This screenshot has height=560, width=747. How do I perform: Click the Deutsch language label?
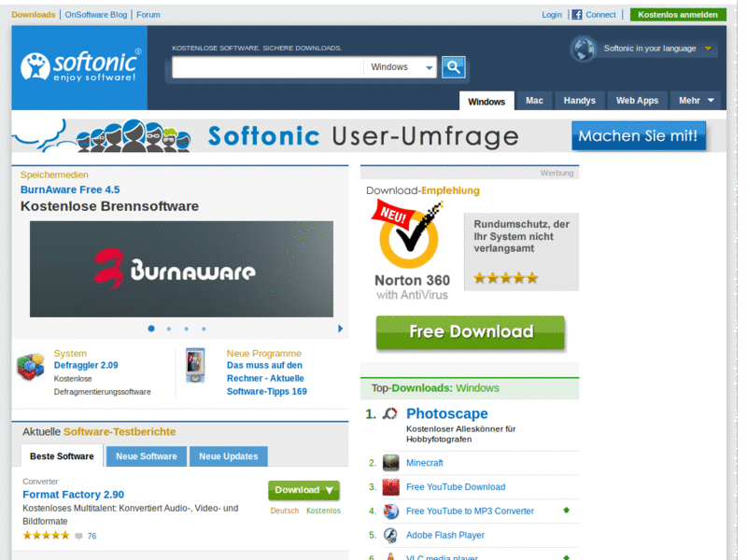tap(285, 511)
